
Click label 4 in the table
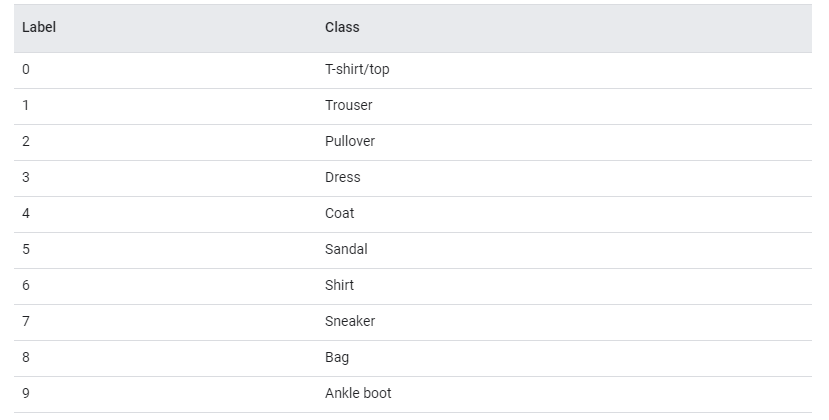click(x=26, y=213)
